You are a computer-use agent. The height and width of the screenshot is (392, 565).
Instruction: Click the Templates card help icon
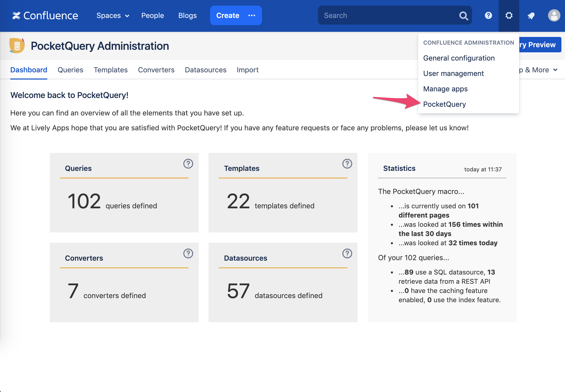tap(347, 164)
